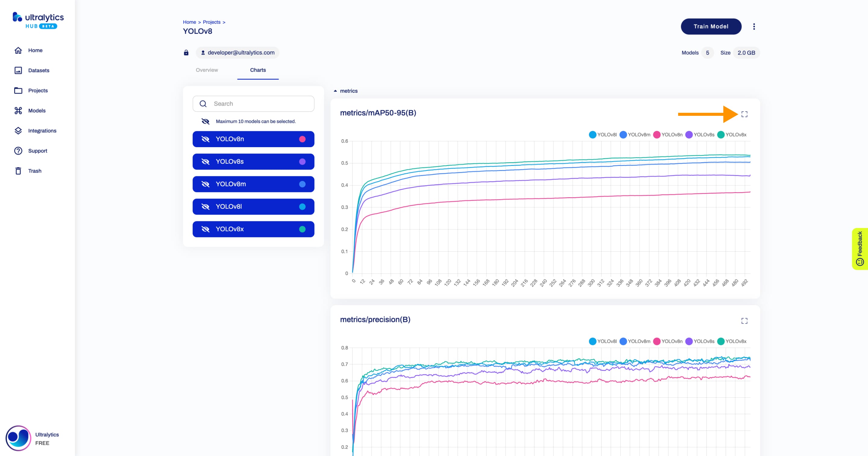Toggle visibility of YOLOv8n model

[x=206, y=139]
